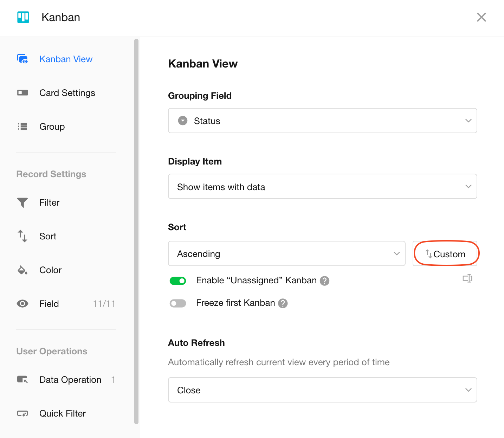Open the Card Settings menu item
The width and height of the screenshot is (504, 438).
(67, 93)
